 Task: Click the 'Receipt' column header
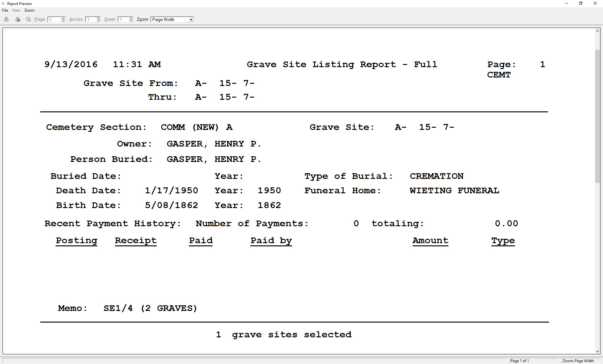pyautogui.click(x=136, y=241)
